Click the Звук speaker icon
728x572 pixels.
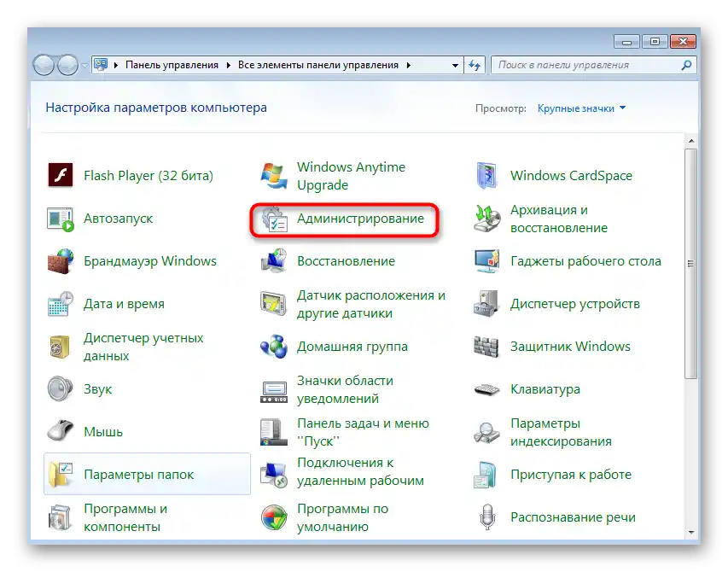click(61, 388)
